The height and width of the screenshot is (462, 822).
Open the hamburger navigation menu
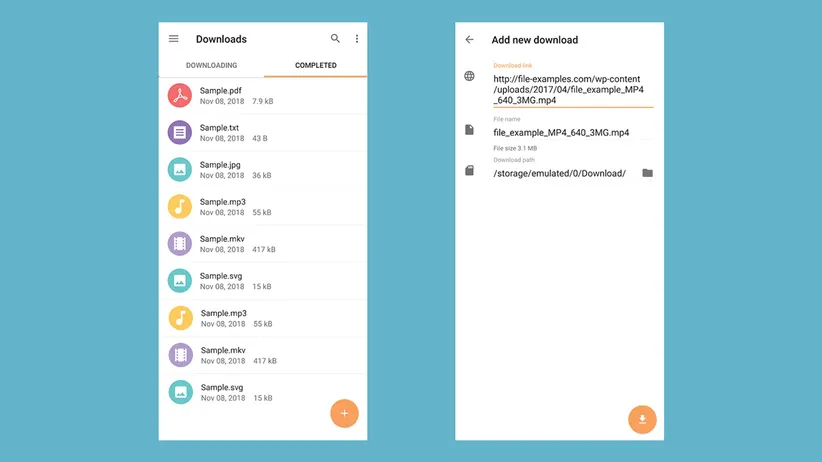[174, 39]
